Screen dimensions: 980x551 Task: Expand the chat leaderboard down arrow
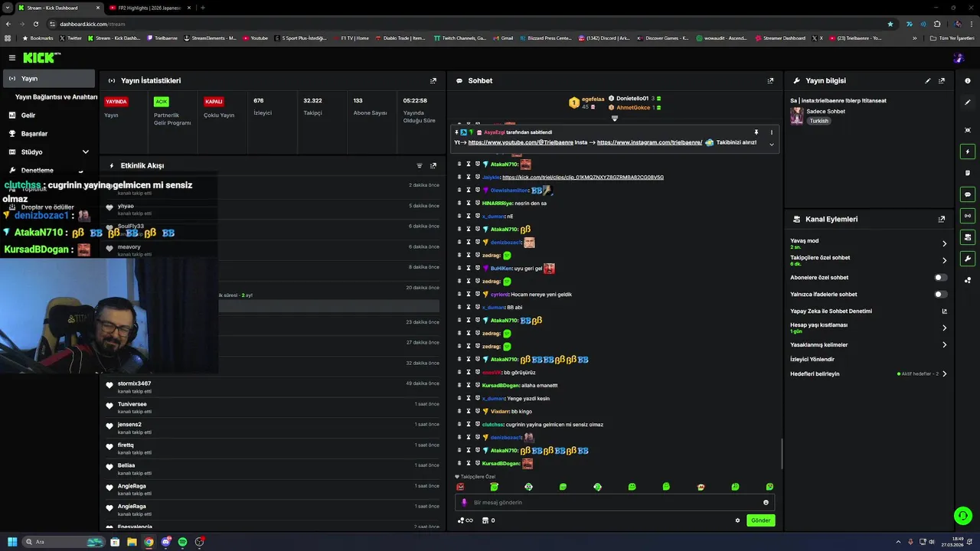pos(614,118)
